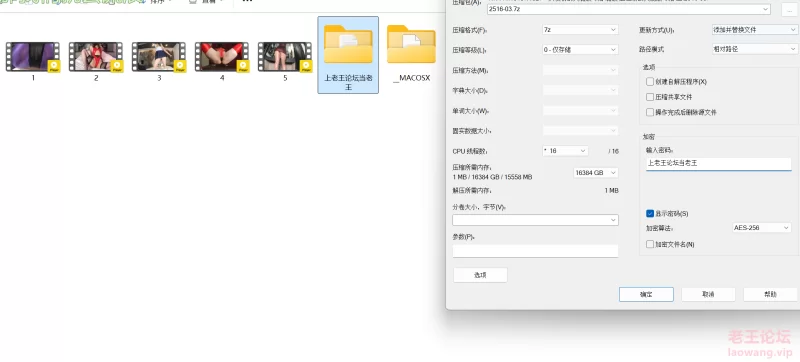Click into the 参数(P) parameters field

535,251
